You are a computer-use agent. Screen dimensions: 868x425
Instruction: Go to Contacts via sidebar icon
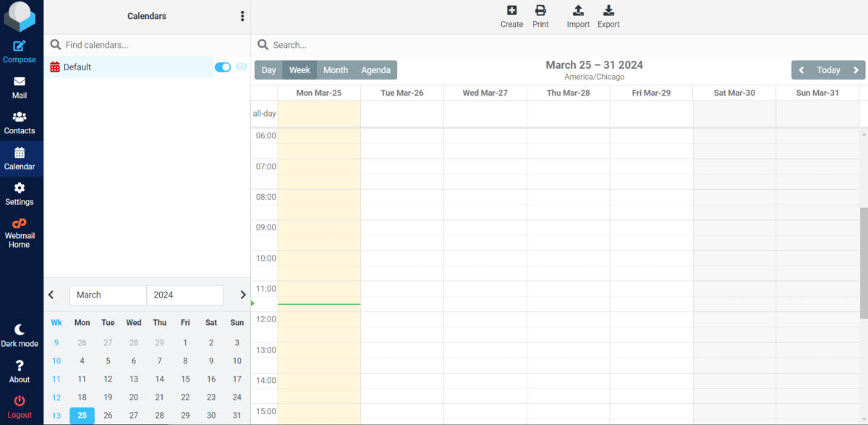click(20, 120)
